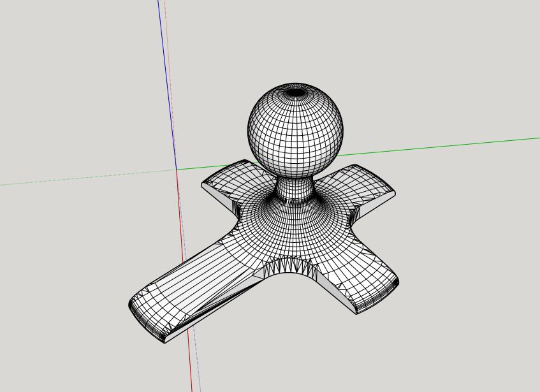Select the sphere knob on the model
Image resolution: width=540 pixels, height=392 pixels.
295,130
